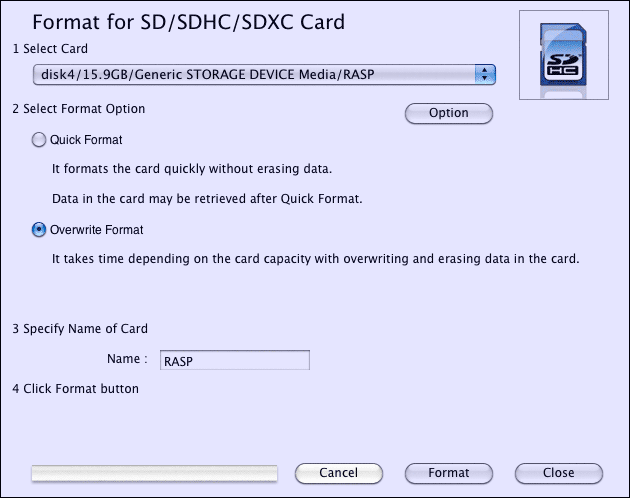This screenshot has width=630, height=498.
Task: Click the '2 Select Format Option' label
Action: 79,109
